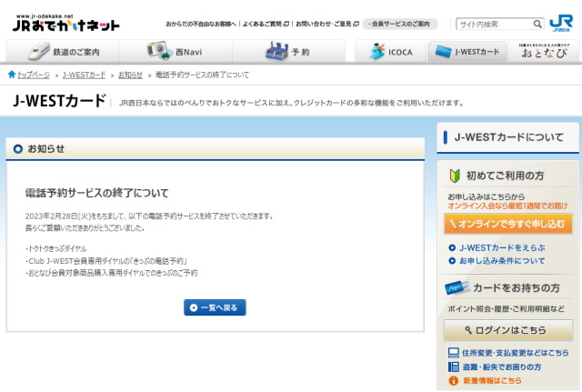582x392 pixels.
Task: Click the ログインはこちら button
Action: pos(508,330)
